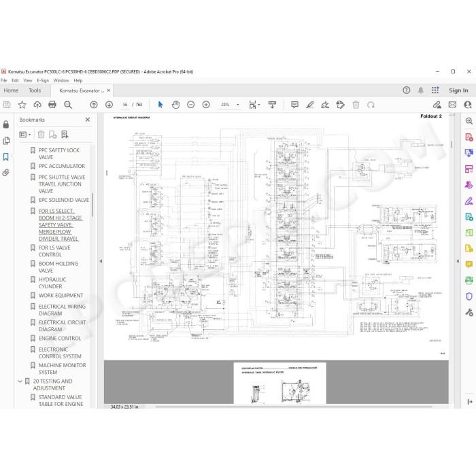Open the Protect shield tool
This screenshot has width=476, height=476.
coord(469,296)
